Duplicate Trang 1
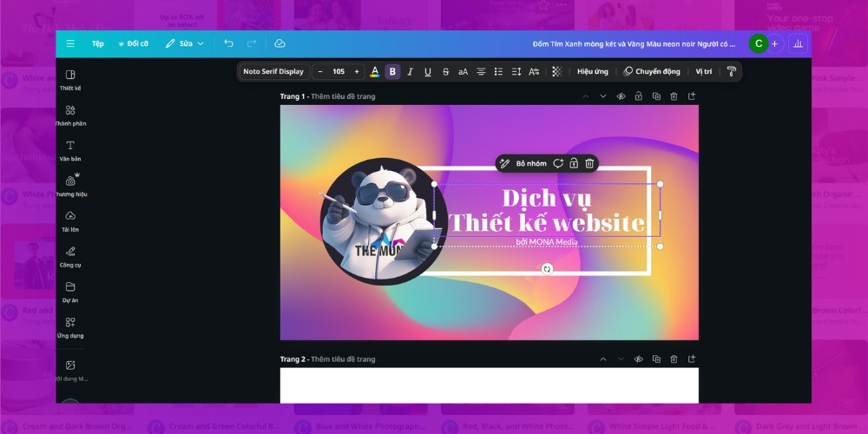 coord(656,96)
